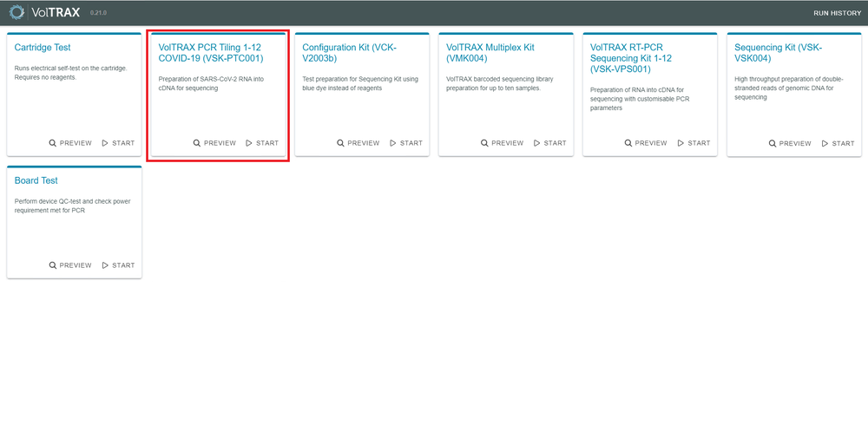Open VolTRAX PCR Tiling COVID-19 title
The image size is (868, 444).
click(211, 53)
